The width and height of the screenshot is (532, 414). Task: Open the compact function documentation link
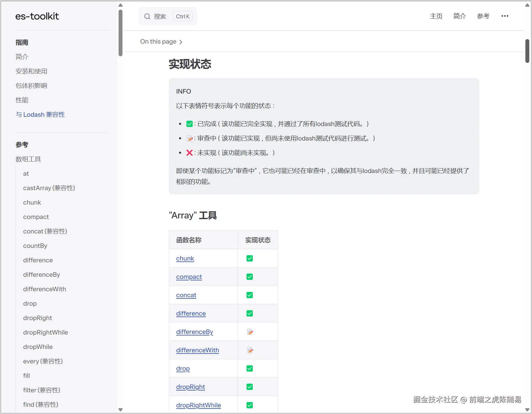coord(189,277)
